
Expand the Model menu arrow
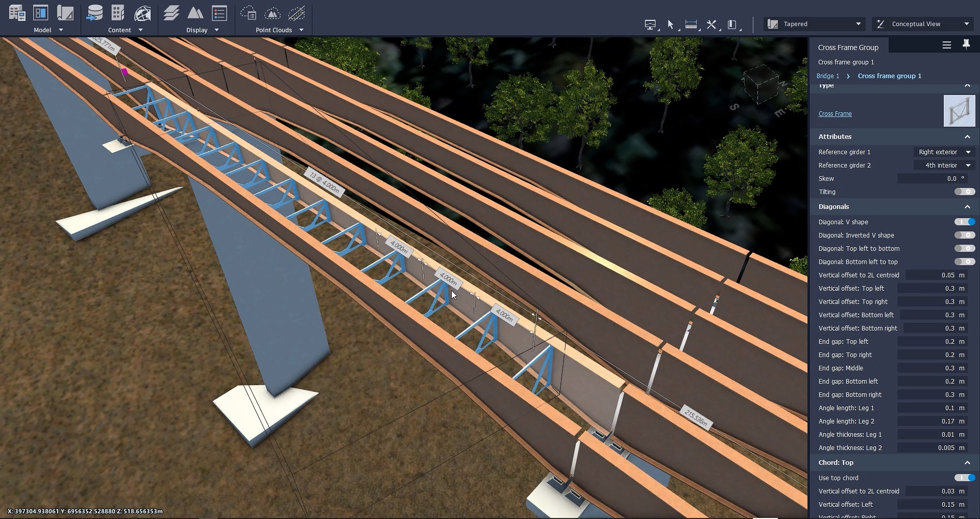61,30
